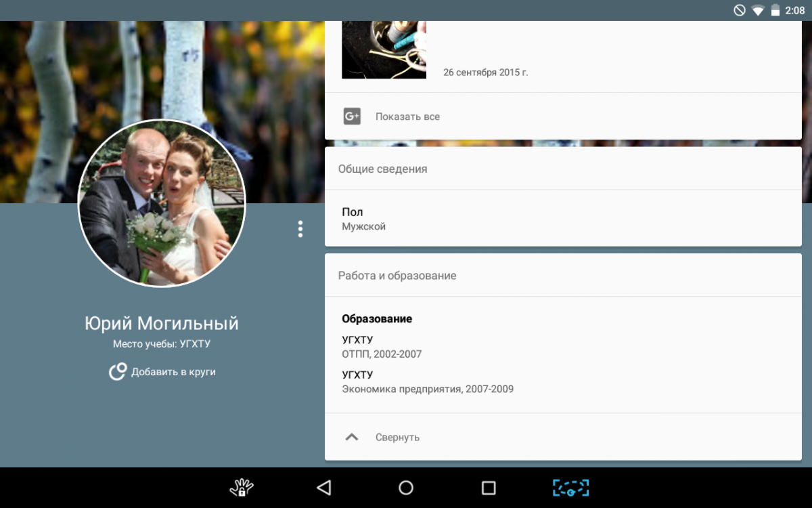The image size is (812, 508).
Task: Tap the Работа и образование header
Action: 397,276
